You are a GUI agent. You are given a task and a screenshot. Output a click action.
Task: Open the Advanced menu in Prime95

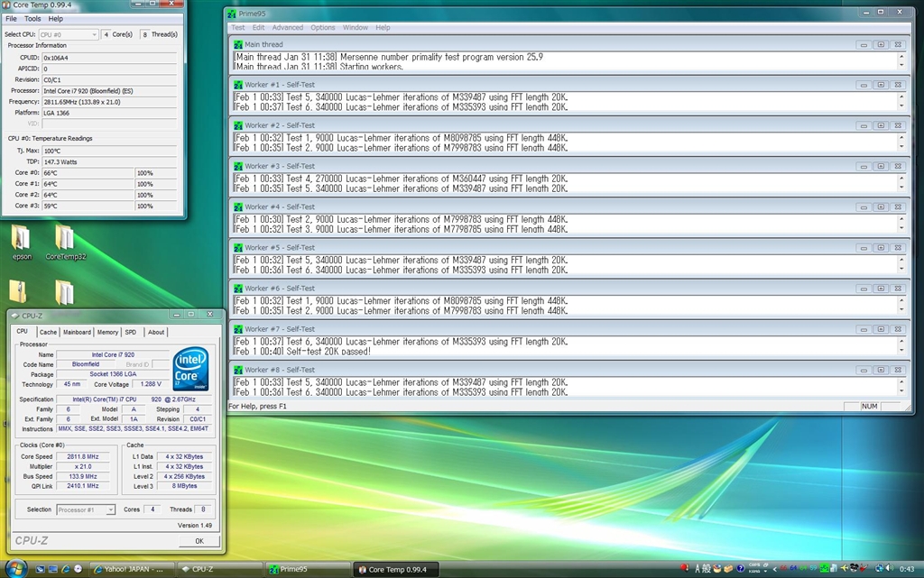(288, 28)
